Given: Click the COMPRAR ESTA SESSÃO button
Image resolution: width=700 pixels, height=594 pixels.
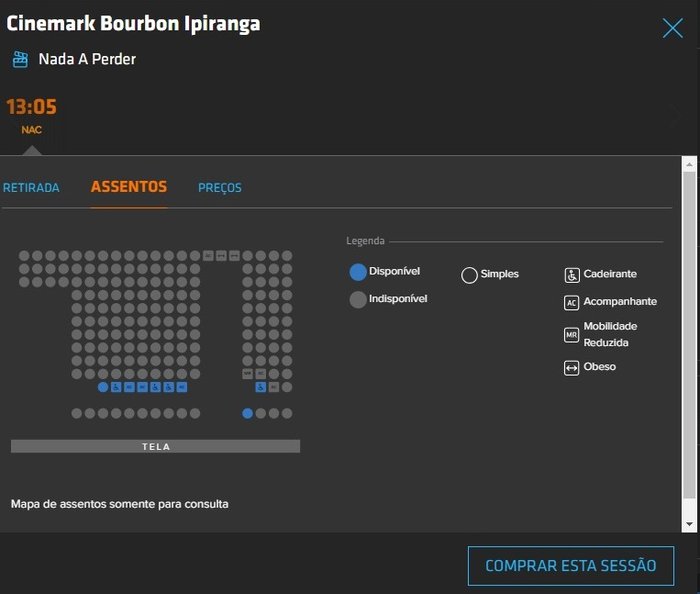Looking at the screenshot, I should point(571,565).
